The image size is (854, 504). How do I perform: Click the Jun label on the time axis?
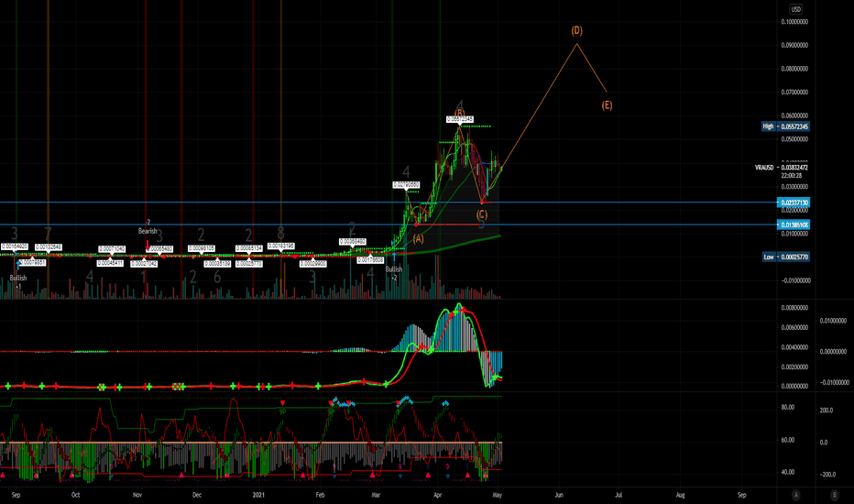click(x=559, y=495)
